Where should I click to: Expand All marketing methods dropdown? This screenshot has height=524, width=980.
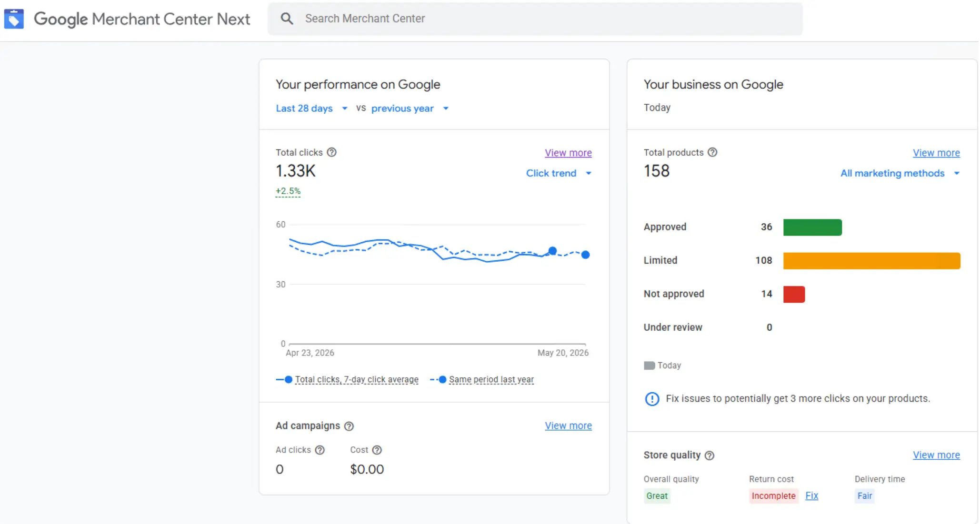[900, 173]
